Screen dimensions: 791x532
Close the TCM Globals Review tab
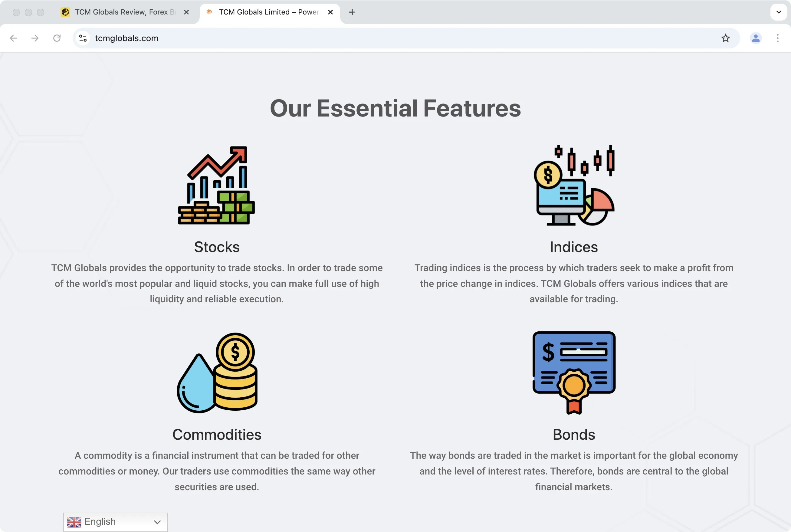[x=186, y=12]
